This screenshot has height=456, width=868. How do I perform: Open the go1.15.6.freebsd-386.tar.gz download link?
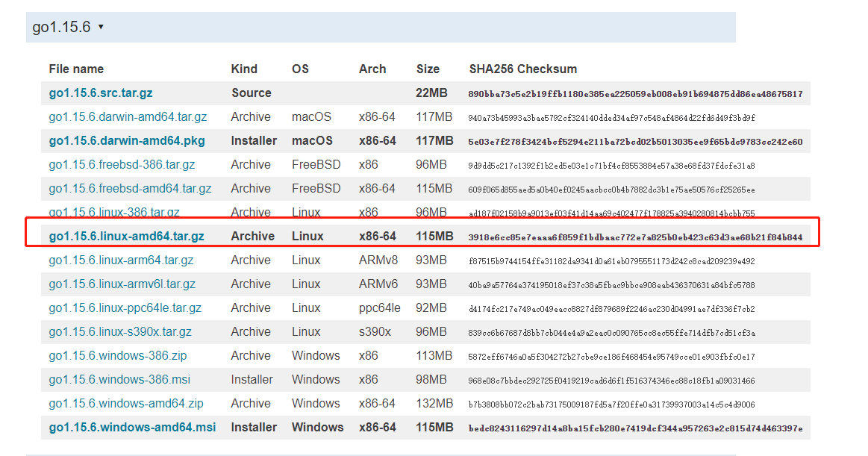[x=122, y=164]
